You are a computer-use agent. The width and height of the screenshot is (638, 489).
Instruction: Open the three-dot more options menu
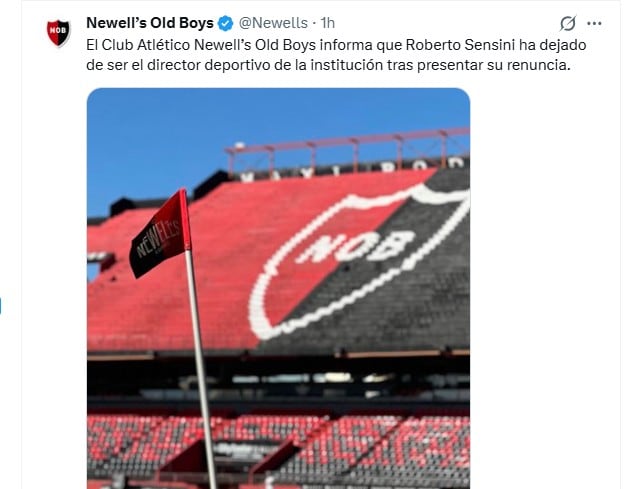(x=595, y=22)
